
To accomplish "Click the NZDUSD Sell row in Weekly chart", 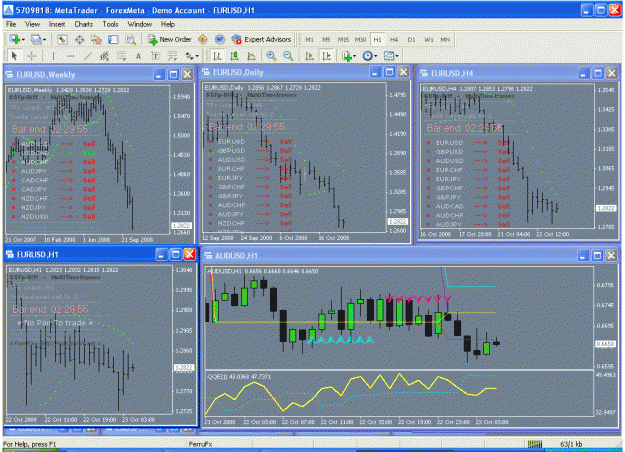I will [x=54, y=216].
